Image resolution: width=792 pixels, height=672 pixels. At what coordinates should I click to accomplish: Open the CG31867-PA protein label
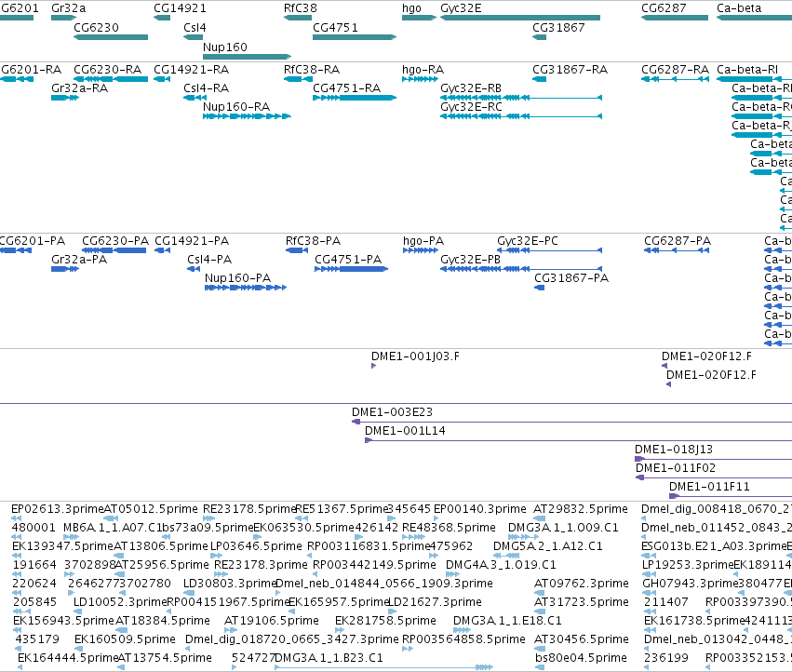571,278
